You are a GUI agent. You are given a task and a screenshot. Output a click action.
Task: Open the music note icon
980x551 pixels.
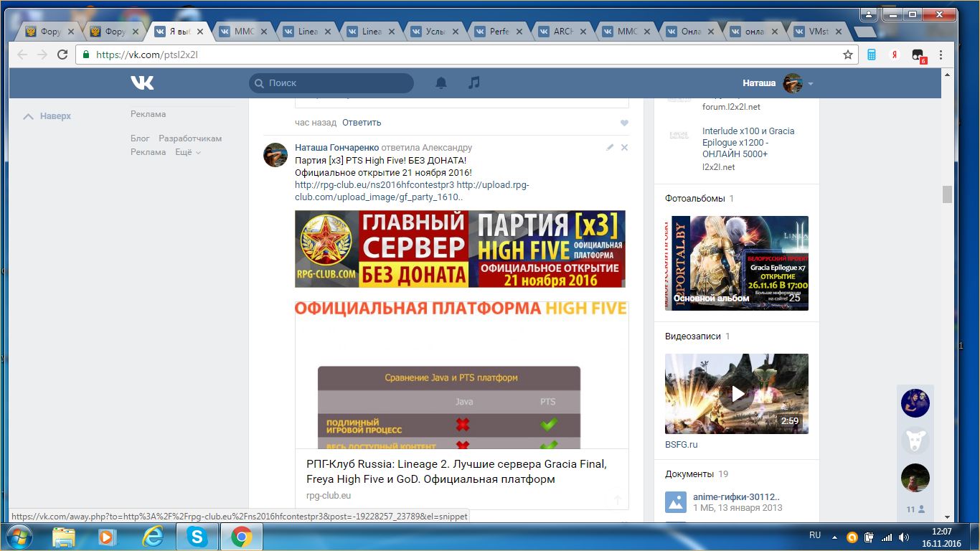pos(473,83)
